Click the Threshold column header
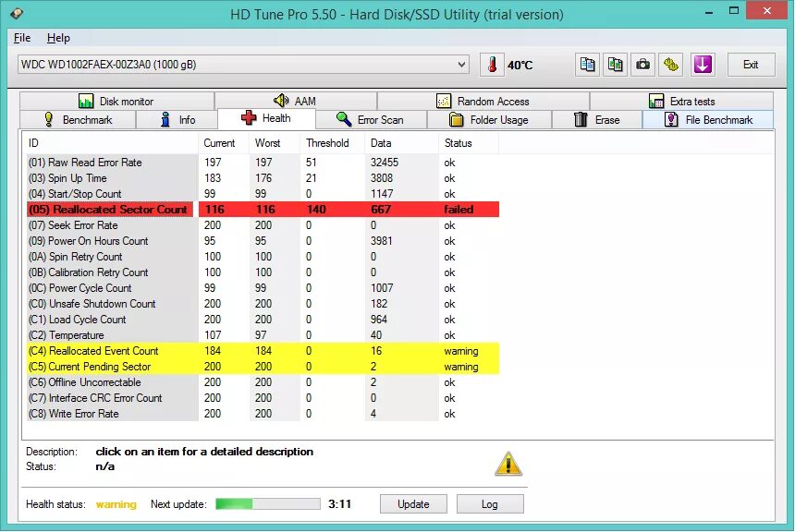This screenshot has width=795, height=532. point(332,143)
